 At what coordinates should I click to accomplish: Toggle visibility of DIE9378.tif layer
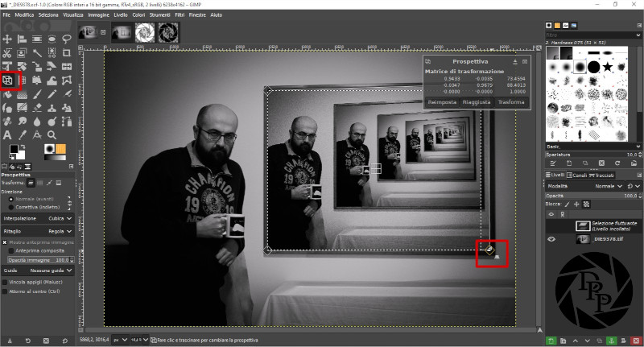[551, 239]
